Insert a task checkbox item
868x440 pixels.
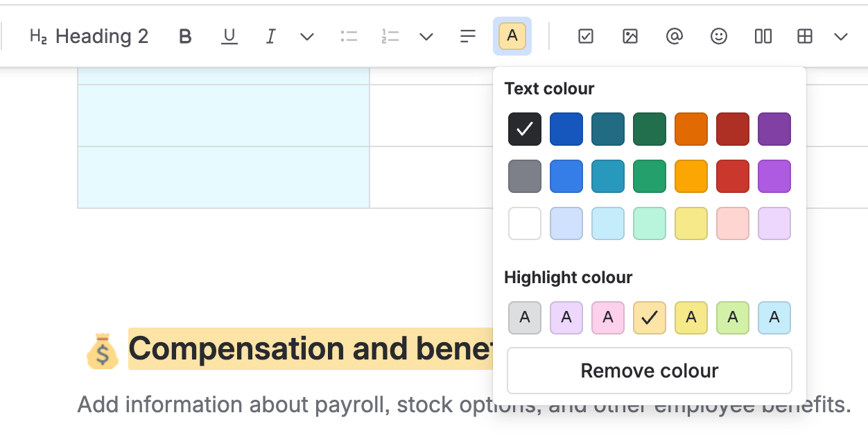(585, 36)
